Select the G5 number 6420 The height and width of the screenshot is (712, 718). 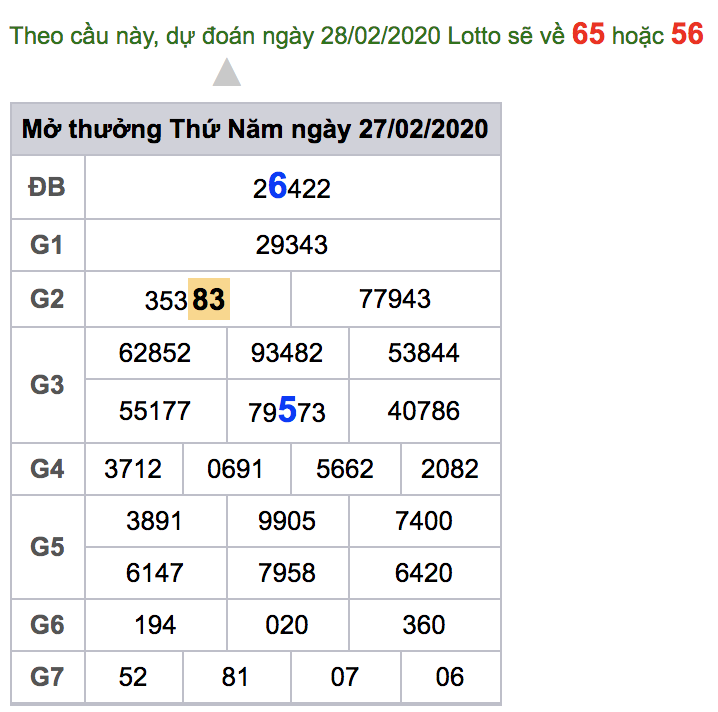(424, 573)
